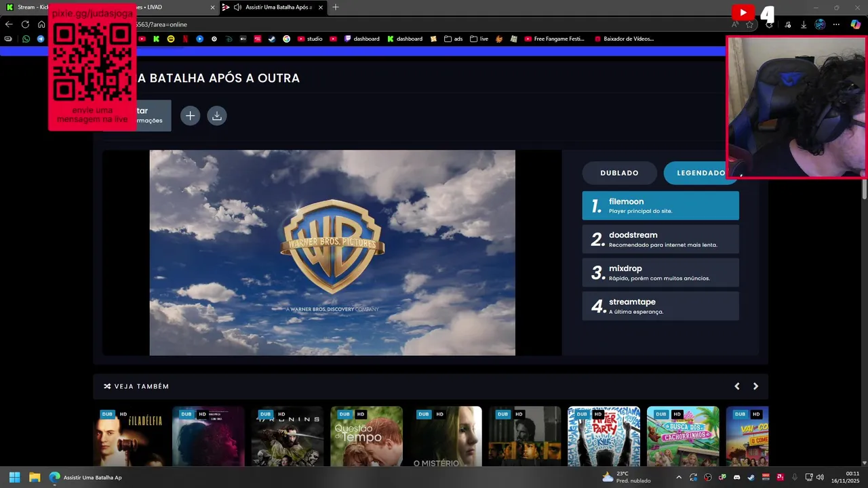The image size is (868, 488).
Task: Select the streamtape player option
Action: coord(660,306)
